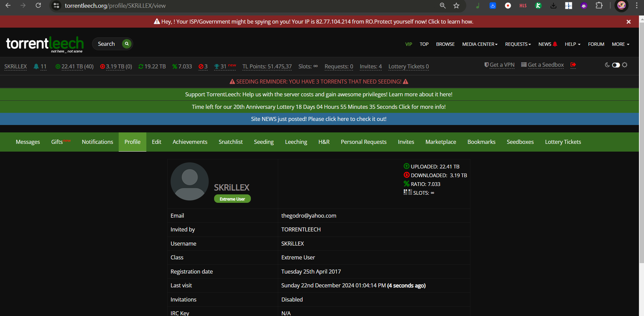The width and height of the screenshot is (644, 316).
Task: Go back to previous page
Action: (x=8, y=6)
